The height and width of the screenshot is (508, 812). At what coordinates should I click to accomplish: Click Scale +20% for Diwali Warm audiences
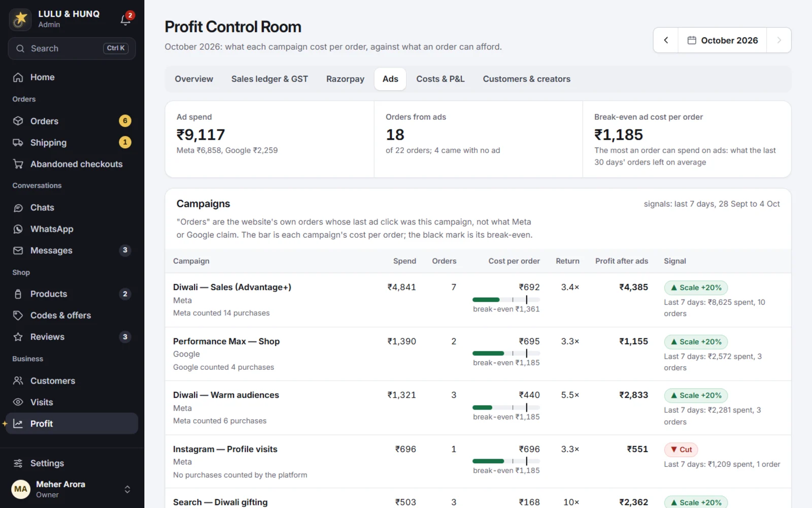[696, 396]
